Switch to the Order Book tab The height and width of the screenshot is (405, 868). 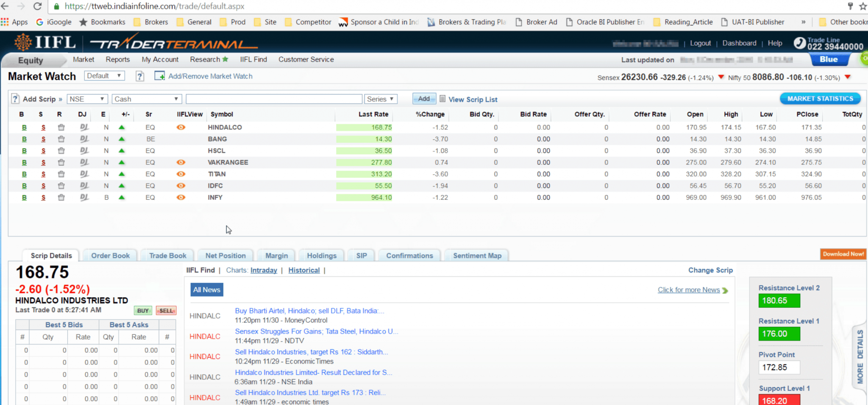tap(111, 255)
